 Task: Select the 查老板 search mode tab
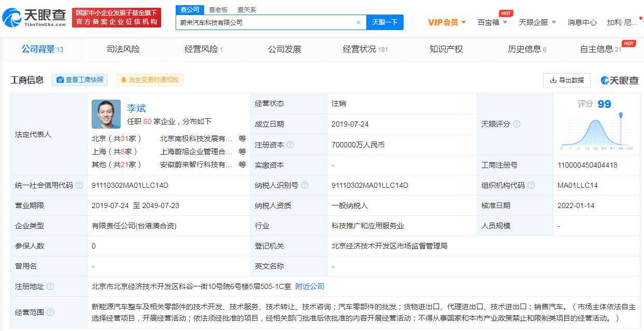click(x=218, y=10)
